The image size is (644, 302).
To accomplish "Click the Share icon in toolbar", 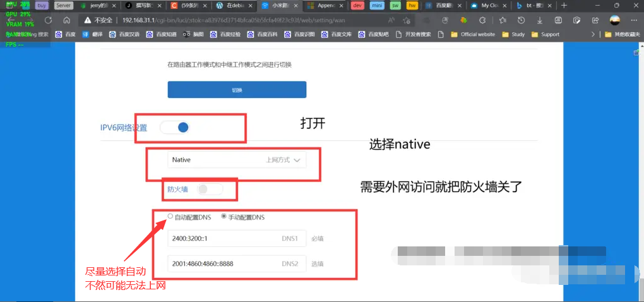I will tap(595, 20).
